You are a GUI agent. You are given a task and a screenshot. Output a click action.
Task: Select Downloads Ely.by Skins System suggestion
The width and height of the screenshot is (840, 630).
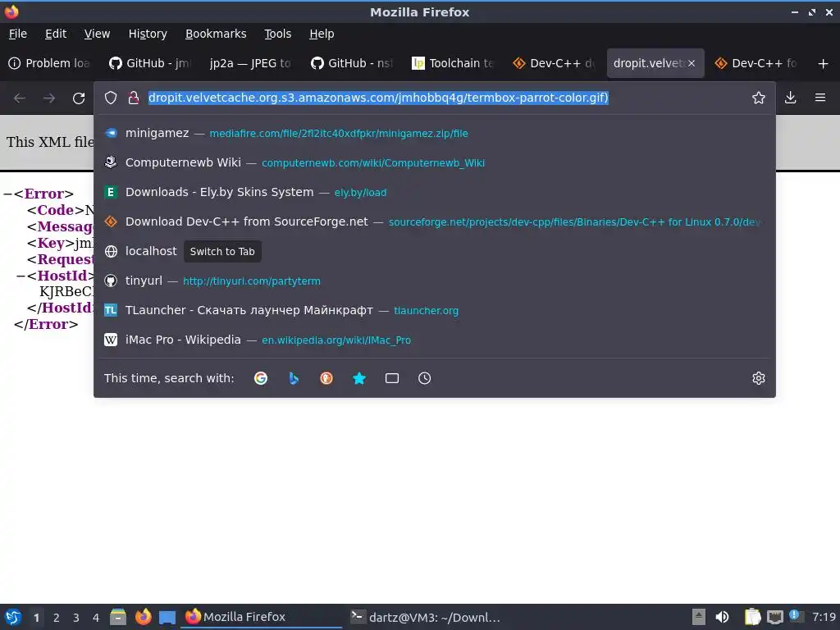click(435, 192)
